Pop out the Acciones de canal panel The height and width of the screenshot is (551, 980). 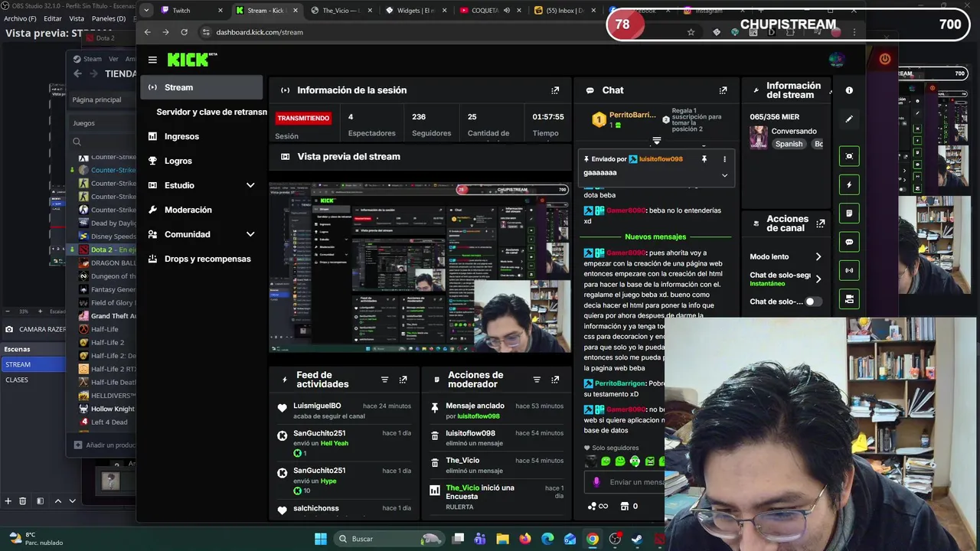pyautogui.click(x=821, y=223)
